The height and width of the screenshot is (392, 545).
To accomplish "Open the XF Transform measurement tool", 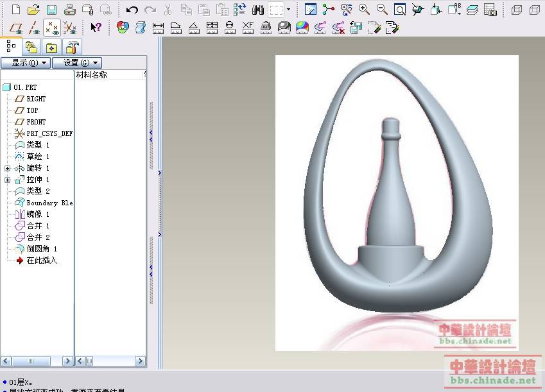I will click(x=248, y=28).
